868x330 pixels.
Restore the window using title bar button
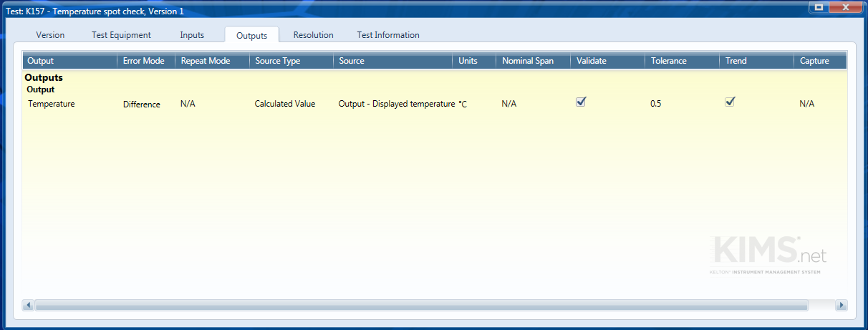click(819, 6)
